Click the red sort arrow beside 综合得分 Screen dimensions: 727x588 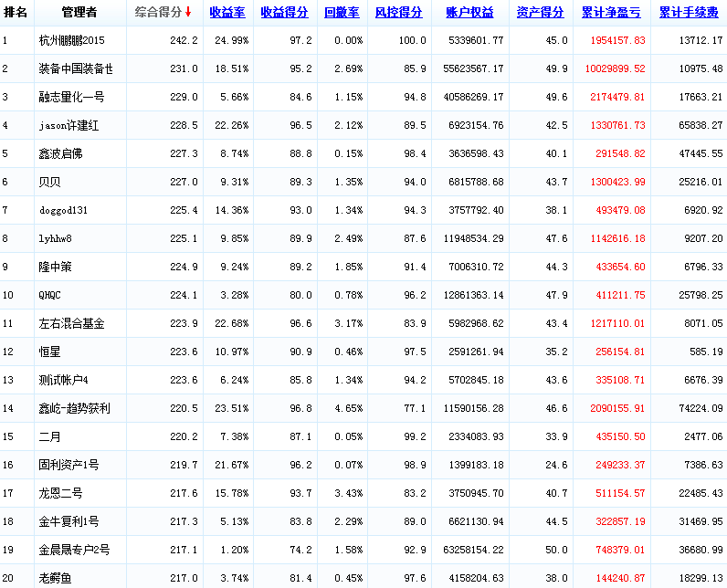(188, 12)
